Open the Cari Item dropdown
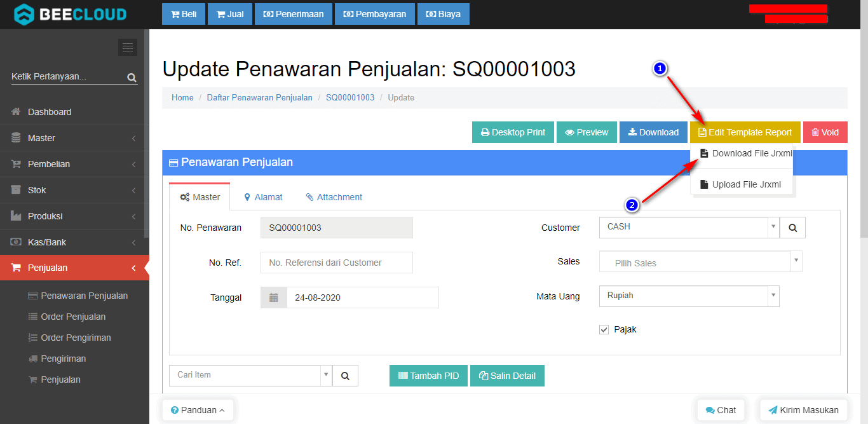Image resolution: width=868 pixels, height=424 pixels. click(250, 375)
